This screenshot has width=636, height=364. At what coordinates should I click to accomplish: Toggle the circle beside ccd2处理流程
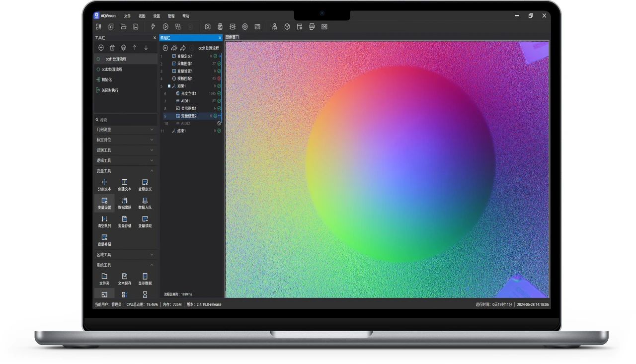point(98,70)
